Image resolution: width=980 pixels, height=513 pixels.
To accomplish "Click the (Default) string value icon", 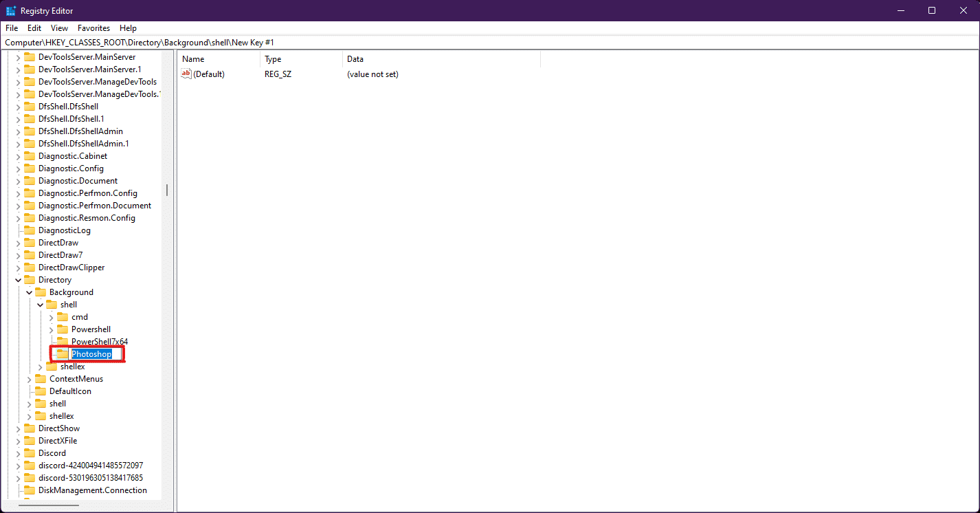I will 186,74.
